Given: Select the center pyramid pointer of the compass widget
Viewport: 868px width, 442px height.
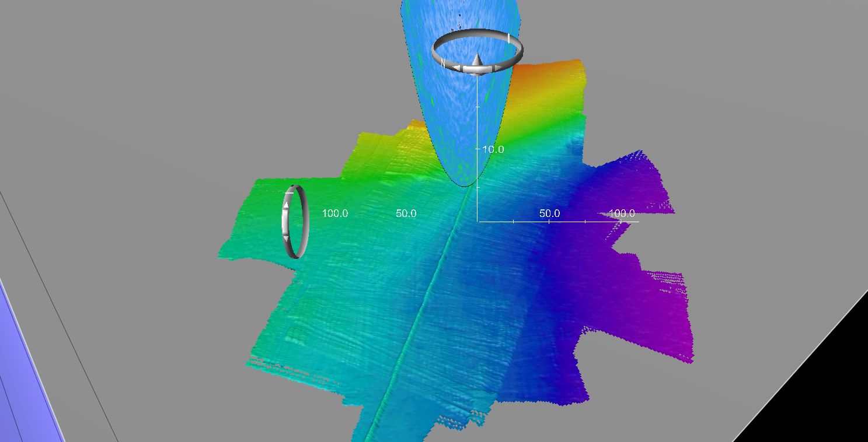Looking at the screenshot, I should tap(477, 60).
